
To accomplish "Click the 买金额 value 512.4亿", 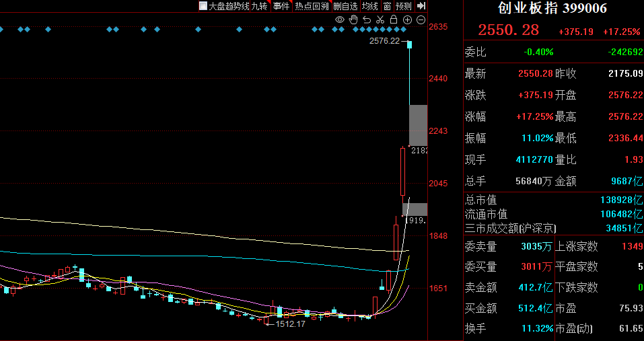I will click(536, 308).
